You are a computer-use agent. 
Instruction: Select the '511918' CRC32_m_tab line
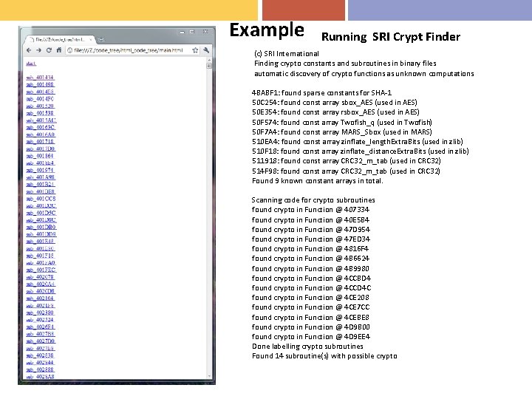(x=347, y=161)
